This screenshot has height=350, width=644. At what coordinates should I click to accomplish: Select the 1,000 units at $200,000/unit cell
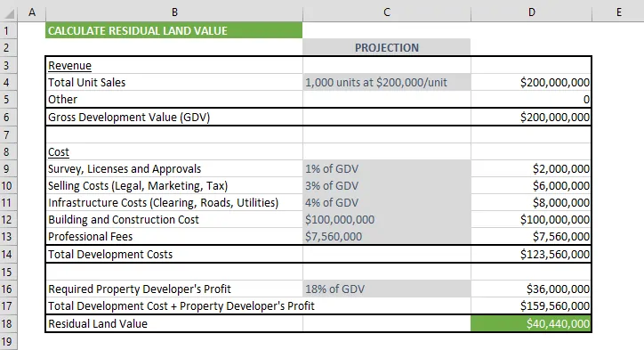pyautogui.click(x=386, y=82)
